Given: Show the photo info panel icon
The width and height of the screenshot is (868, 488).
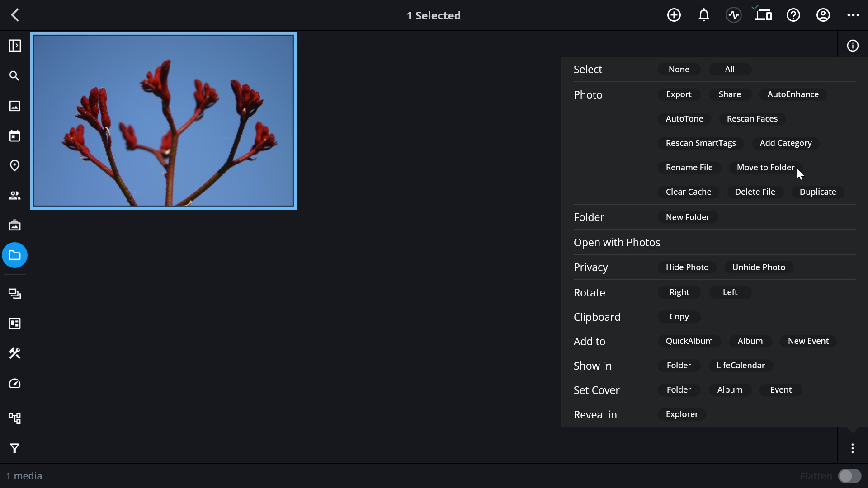Looking at the screenshot, I should pyautogui.click(x=853, y=46).
